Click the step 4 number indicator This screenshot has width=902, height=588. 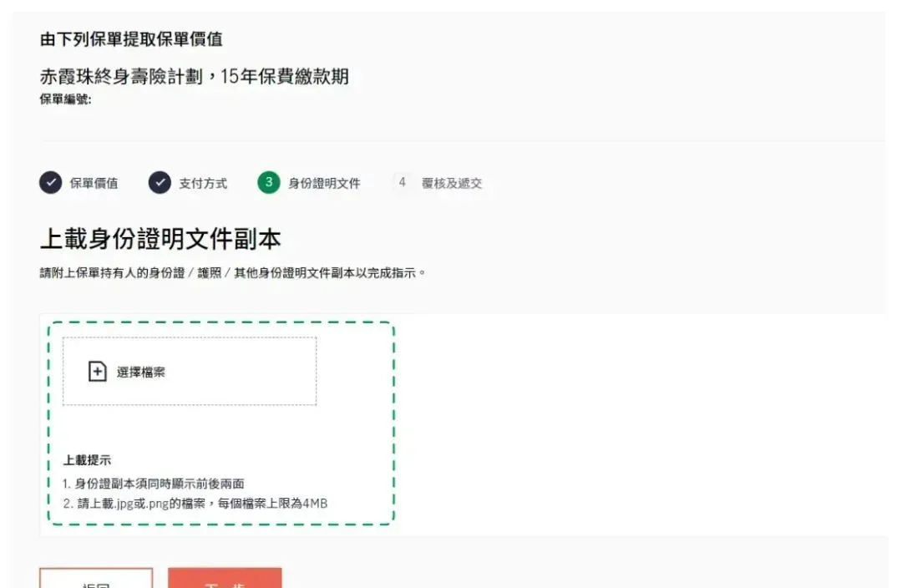[402, 182]
